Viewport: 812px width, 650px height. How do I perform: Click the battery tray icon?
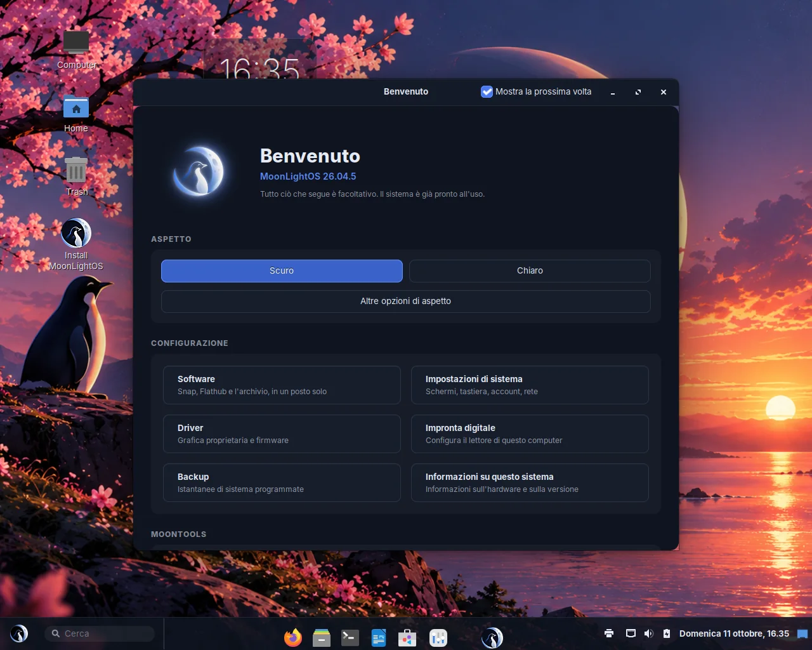pos(667,633)
